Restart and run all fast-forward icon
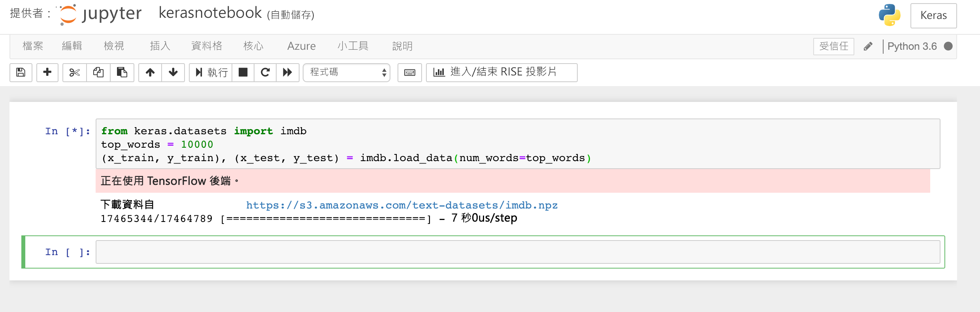 click(x=287, y=73)
